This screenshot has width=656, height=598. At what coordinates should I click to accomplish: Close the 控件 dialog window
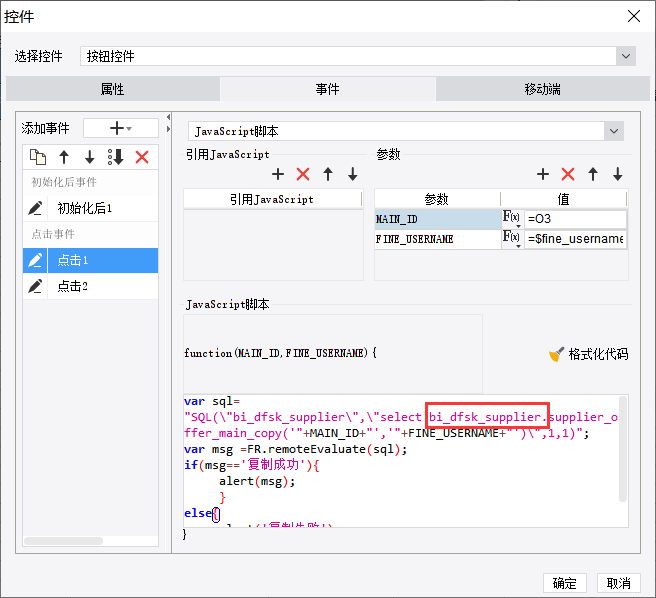[x=634, y=16]
